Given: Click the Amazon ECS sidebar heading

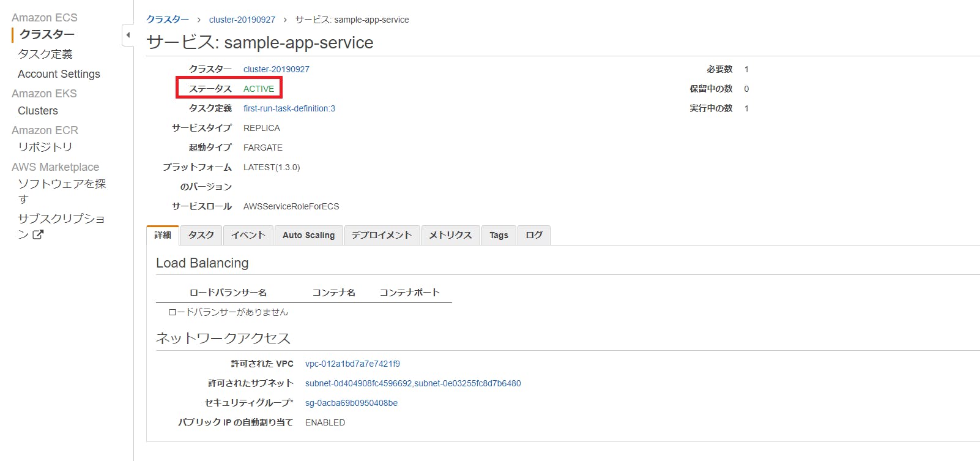Looking at the screenshot, I should pos(45,18).
